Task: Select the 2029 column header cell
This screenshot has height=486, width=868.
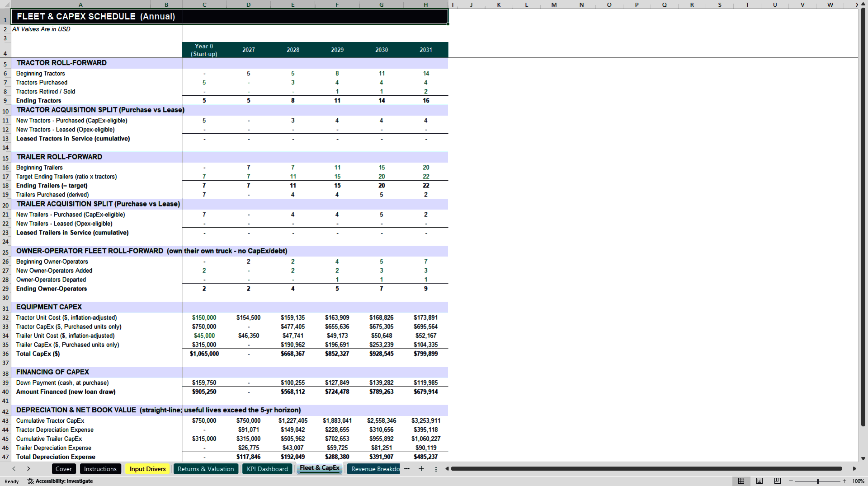Action: 337,50
